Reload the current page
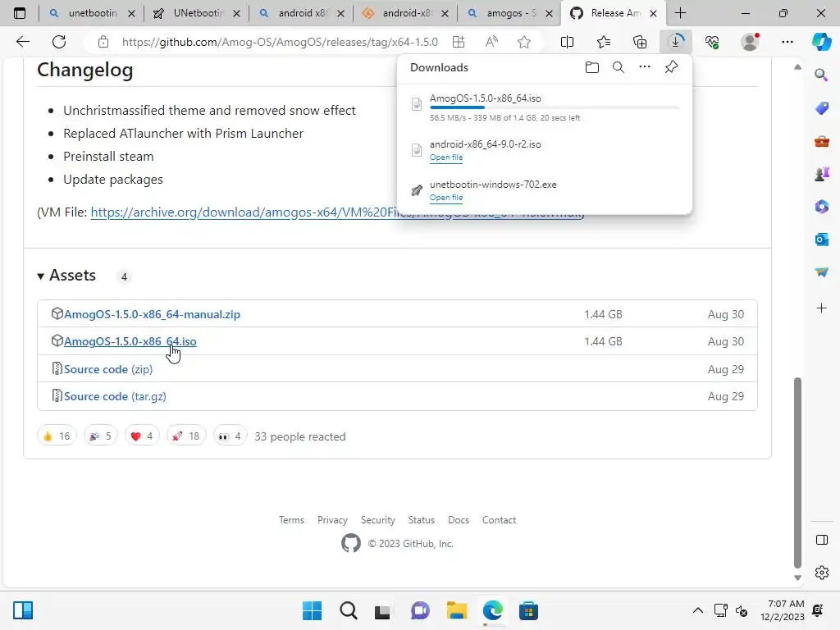Viewport: 840px width, 630px height. coord(59,41)
